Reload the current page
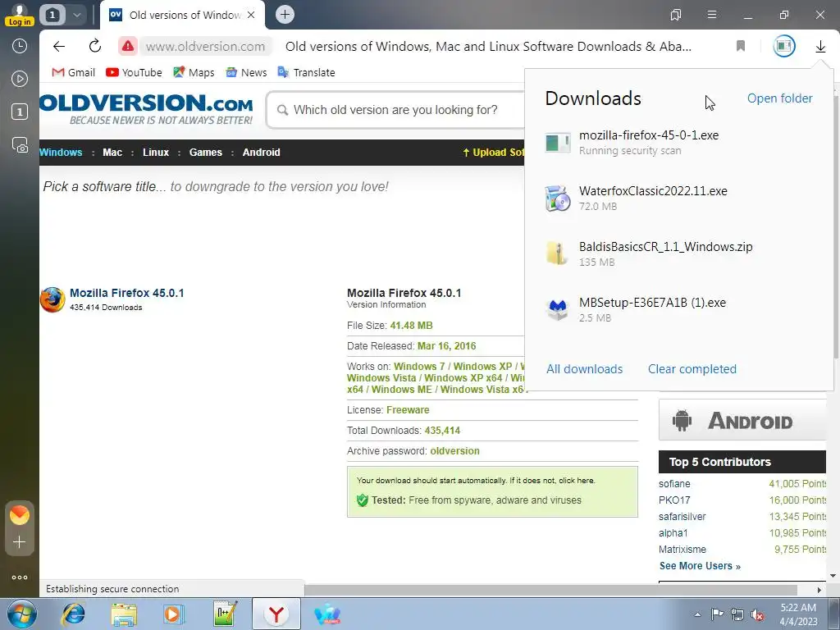840x630 pixels. (95, 46)
